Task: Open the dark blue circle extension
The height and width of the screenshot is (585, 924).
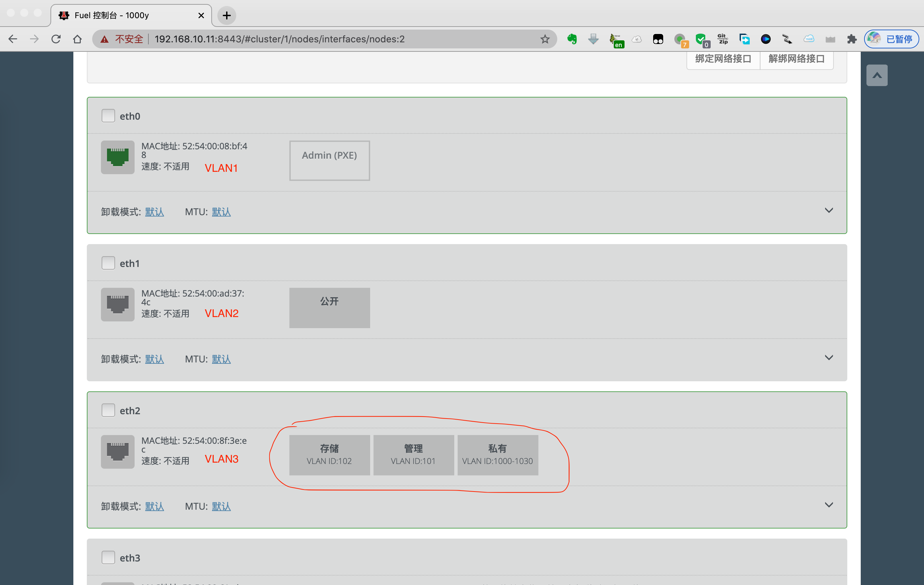Action: [766, 39]
